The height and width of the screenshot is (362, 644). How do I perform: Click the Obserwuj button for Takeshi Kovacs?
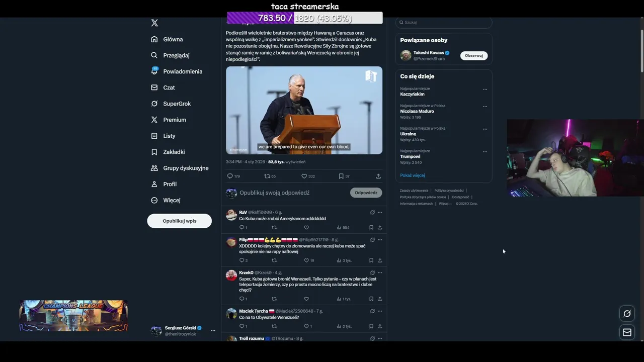click(474, 55)
